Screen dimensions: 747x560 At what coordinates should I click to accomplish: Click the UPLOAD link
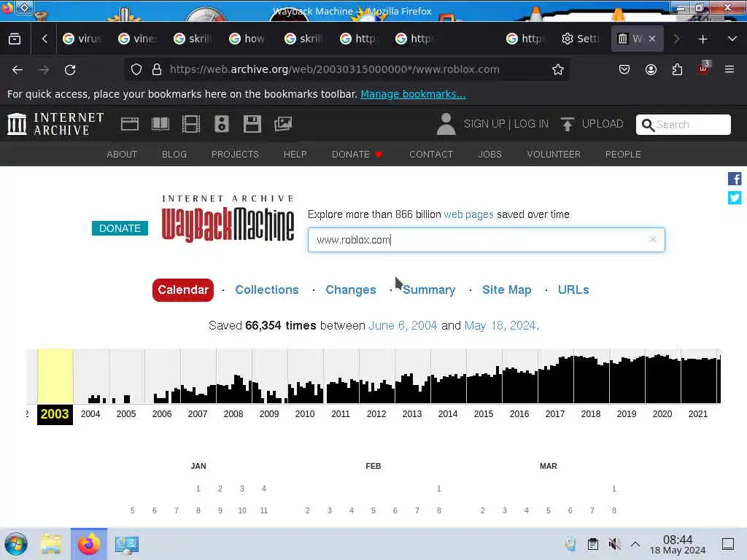point(603,124)
